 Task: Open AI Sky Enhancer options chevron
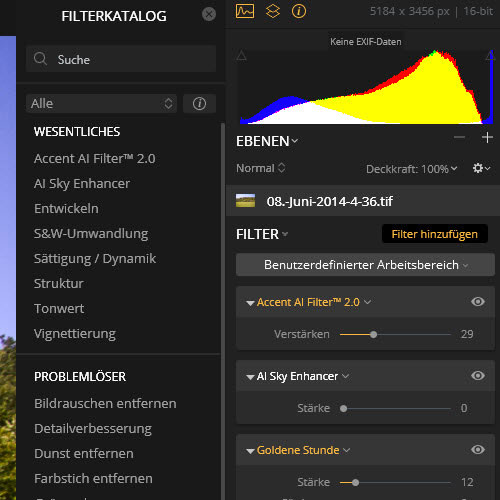346,376
